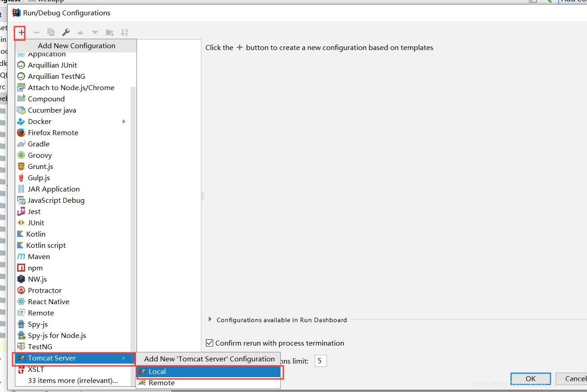
Task: Click the Cancel button
Action: tap(572, 378)
